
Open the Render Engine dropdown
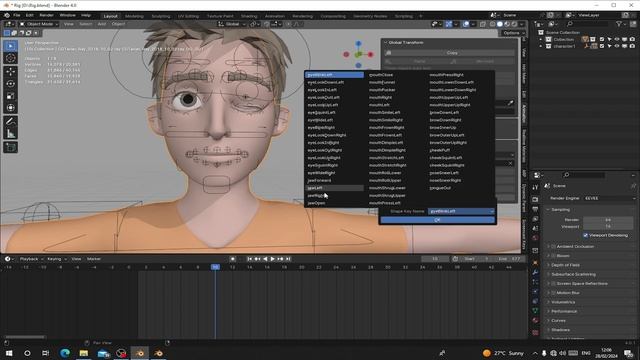(x=610, y=198)
